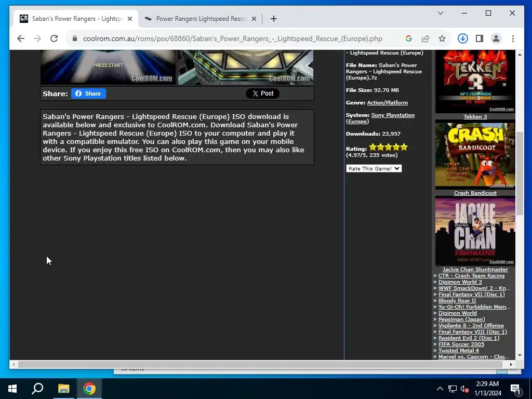Click the Google search icon in address bar

tap(409, 38)
